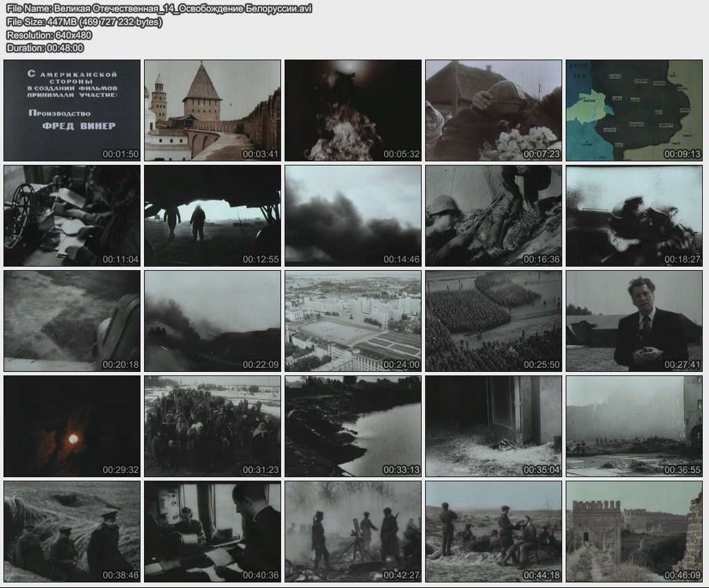Click the Resolution 640x480 text
The image size is (709, 588).
[x=48, y=35]
